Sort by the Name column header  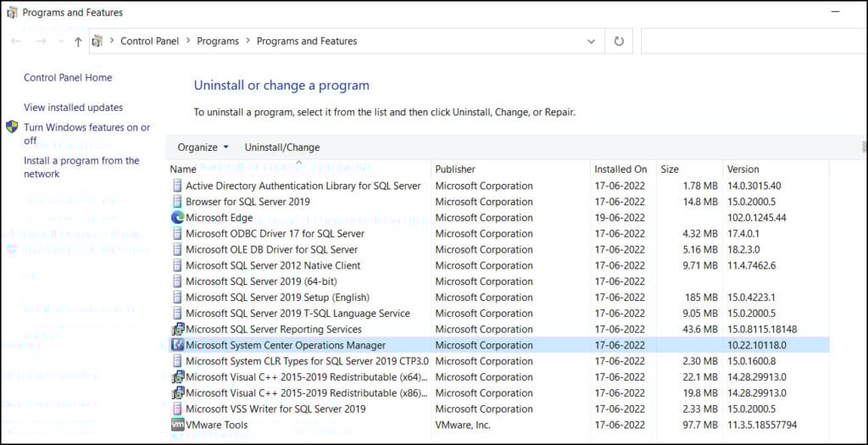pos(298,169)
